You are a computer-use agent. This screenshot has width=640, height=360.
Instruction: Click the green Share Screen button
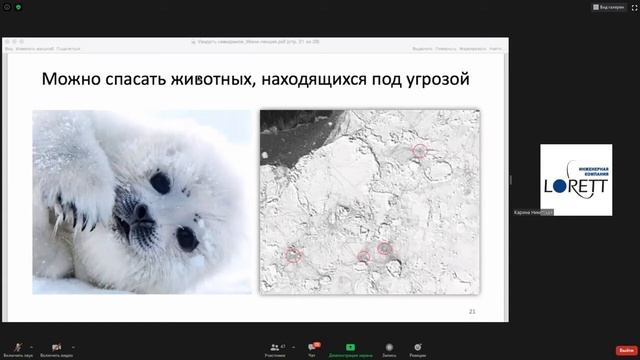pos(350,350)
